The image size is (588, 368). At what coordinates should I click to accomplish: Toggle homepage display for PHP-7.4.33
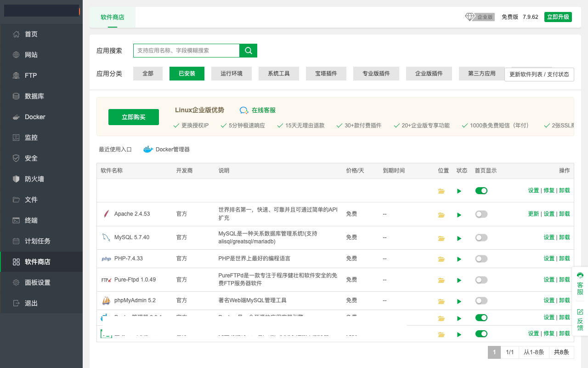tap(481, 259)
